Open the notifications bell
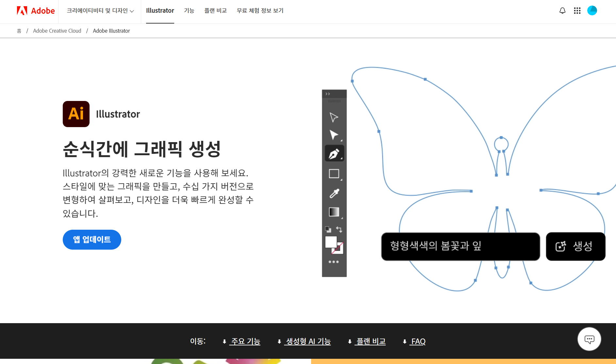Image resolution: width=616 pixels, height=364 pixels. pos(562,11)
